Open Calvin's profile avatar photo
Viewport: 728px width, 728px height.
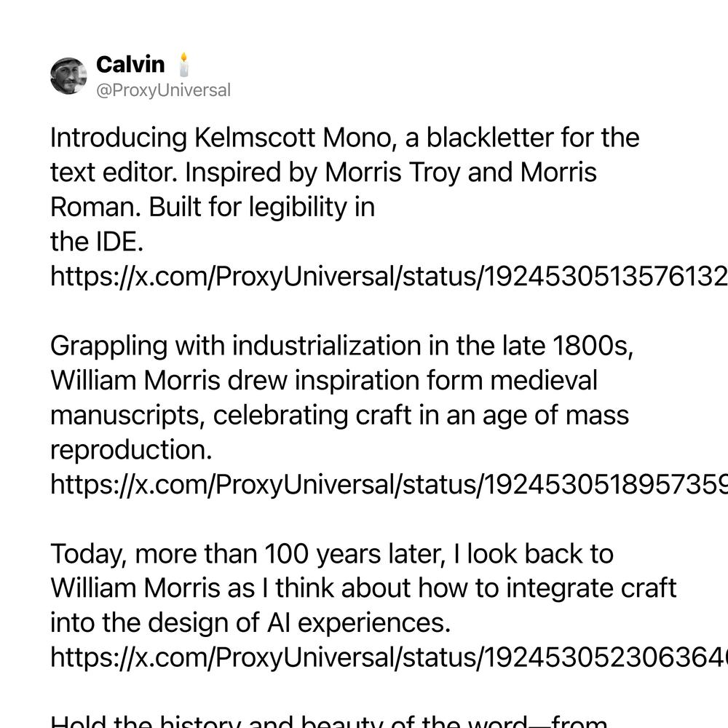tap(68, 76)
